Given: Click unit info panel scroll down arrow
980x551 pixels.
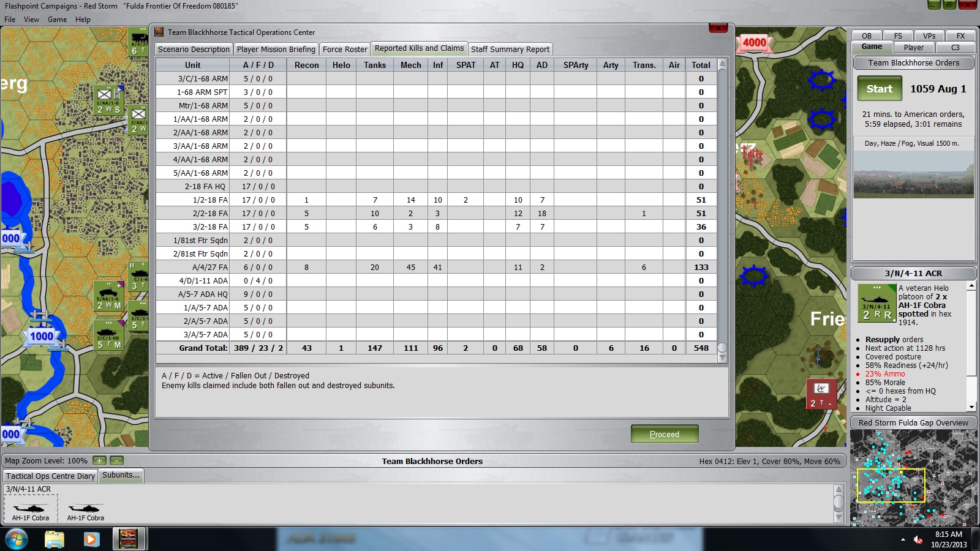Looking at the screenshot, I should tap(971, 407).
